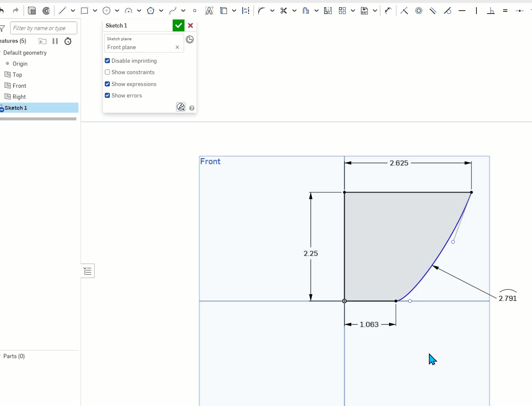Choose the Text sketch tool
532x406 pixels.
pyautogui.click(x=209, y=11)
